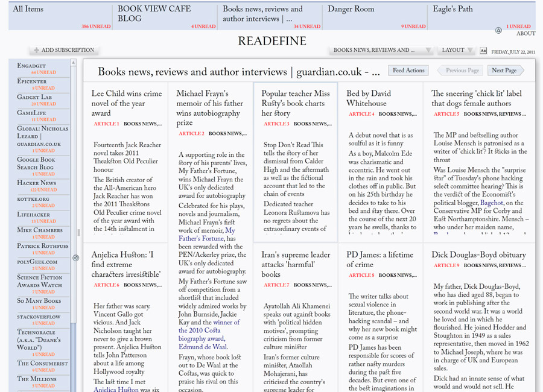Click the collapse-header triangle icon above About
Viewport: 543px width, 392px height.
click(x=498, y=31)
